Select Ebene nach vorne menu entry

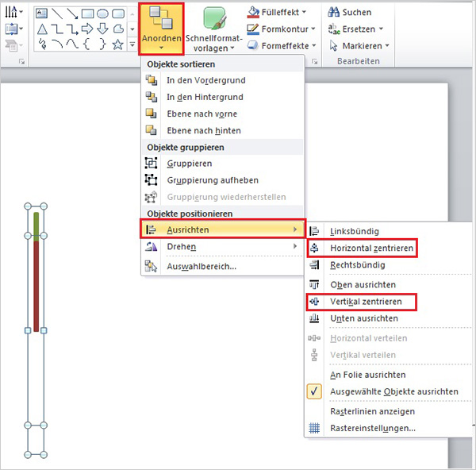(203, 114)
